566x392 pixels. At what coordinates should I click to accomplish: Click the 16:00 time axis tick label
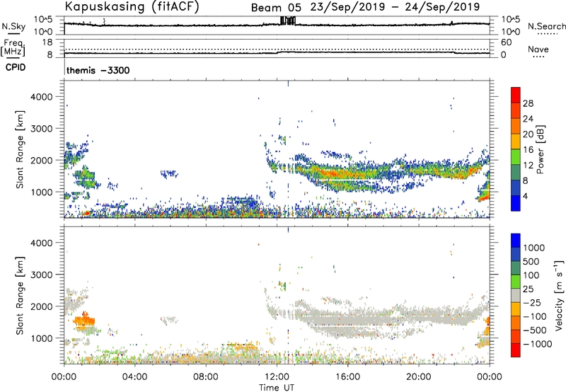(347, 377)
